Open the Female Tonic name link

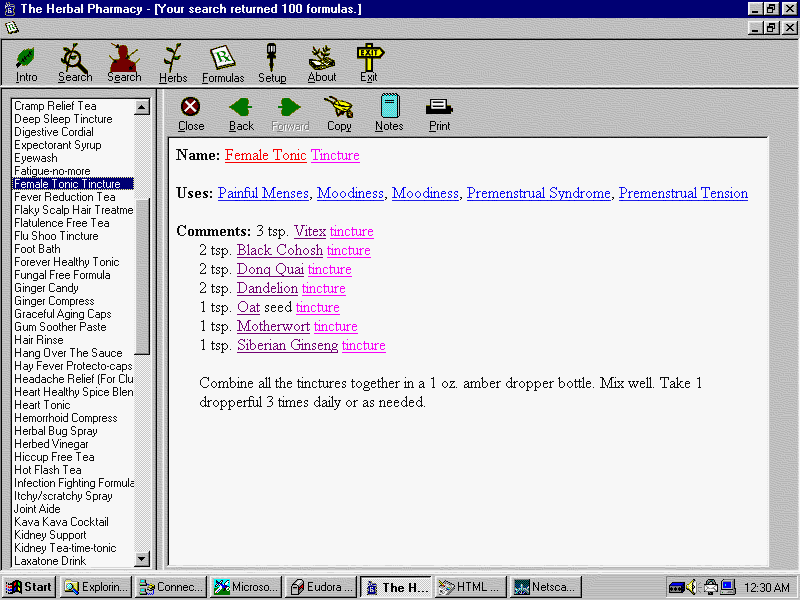click(265, 155)
